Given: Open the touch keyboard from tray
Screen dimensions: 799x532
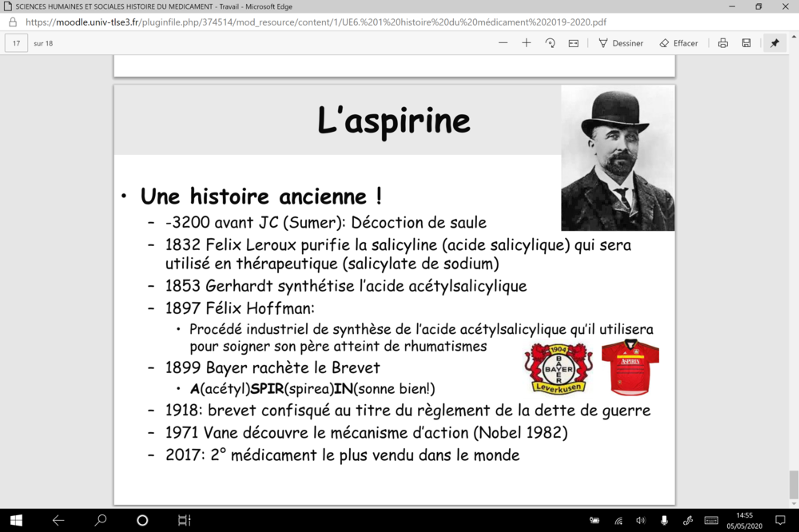Looking at the screenshot, I should click(x=711, y=521).
